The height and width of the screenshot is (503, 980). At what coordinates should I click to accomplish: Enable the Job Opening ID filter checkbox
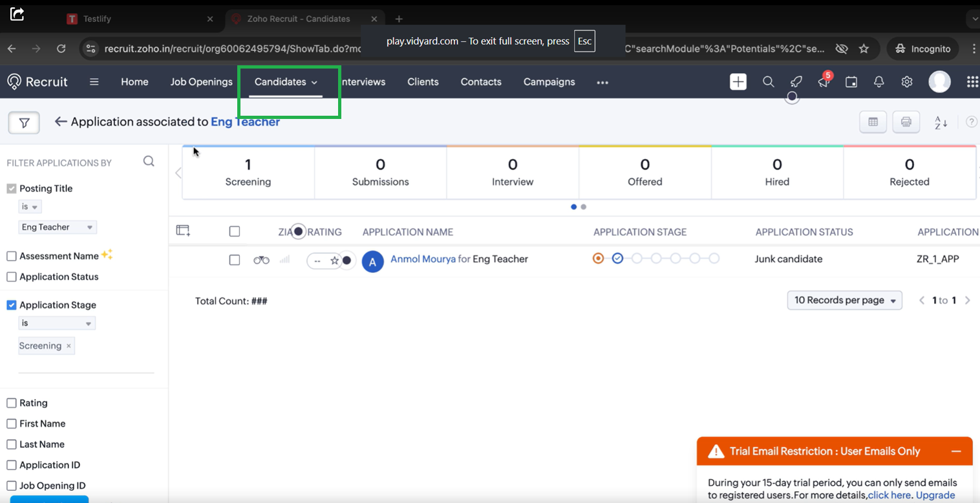(x=12, y=486)
